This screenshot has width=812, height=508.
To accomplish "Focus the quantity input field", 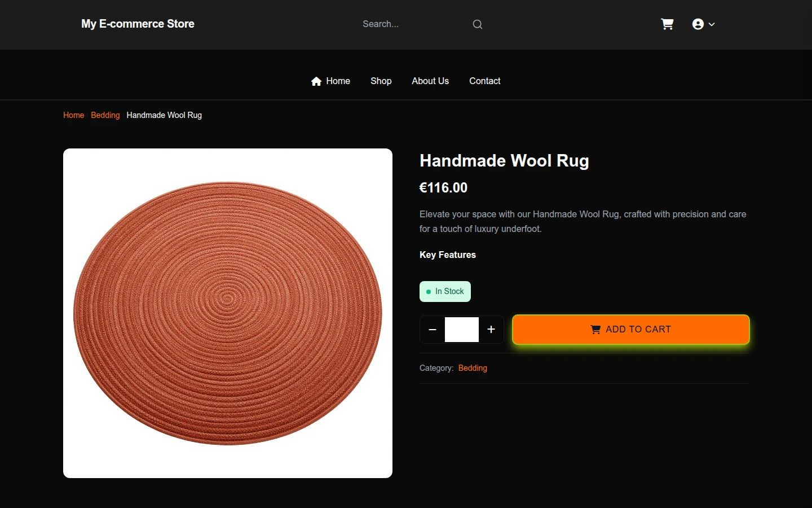I will (x=462, y=330).
